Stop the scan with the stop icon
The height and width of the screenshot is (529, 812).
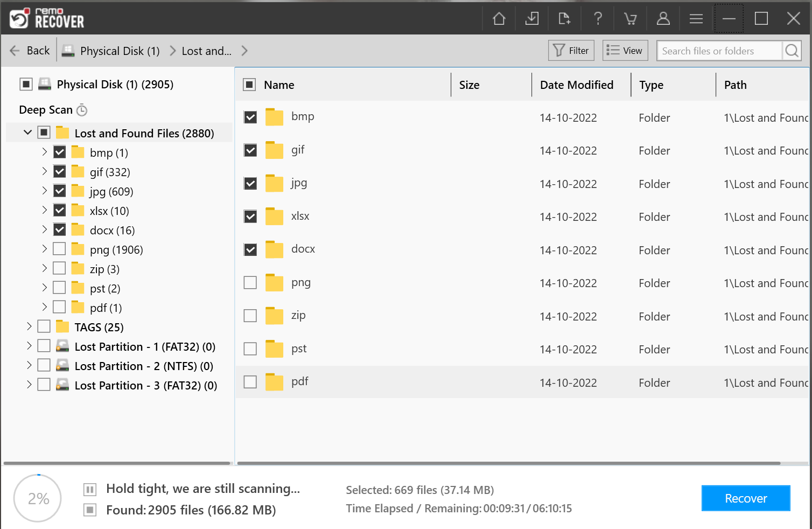(90, 510)
